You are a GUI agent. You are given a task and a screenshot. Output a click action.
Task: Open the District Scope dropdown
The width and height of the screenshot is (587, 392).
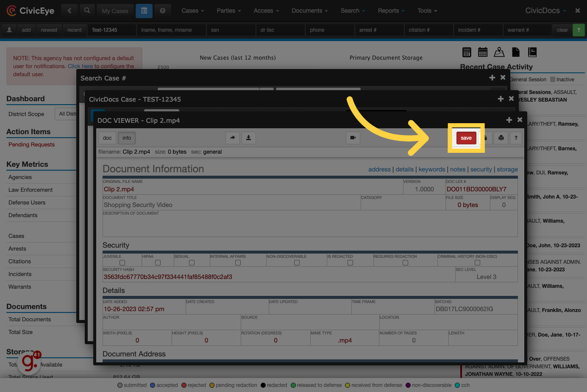coord(67,114)
